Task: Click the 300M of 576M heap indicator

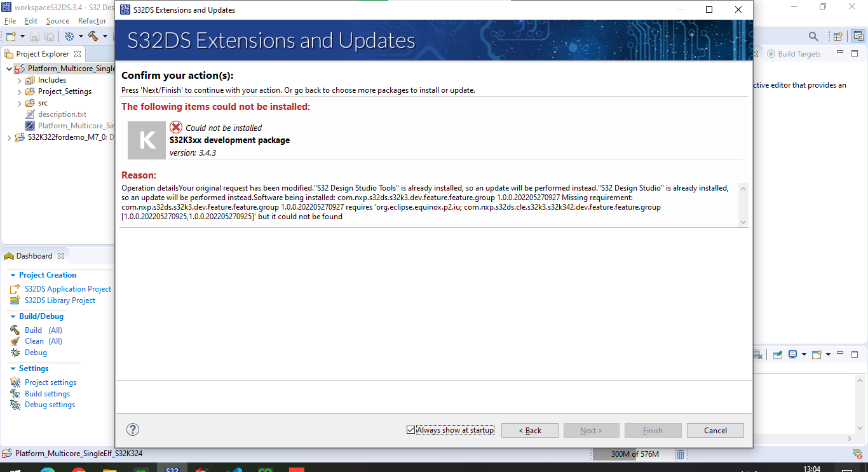Action: [634, 454]
